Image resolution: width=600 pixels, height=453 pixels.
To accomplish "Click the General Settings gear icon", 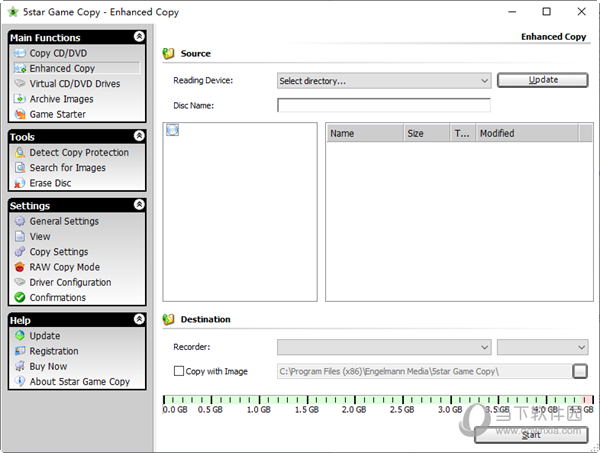I will tap(20, 221).
